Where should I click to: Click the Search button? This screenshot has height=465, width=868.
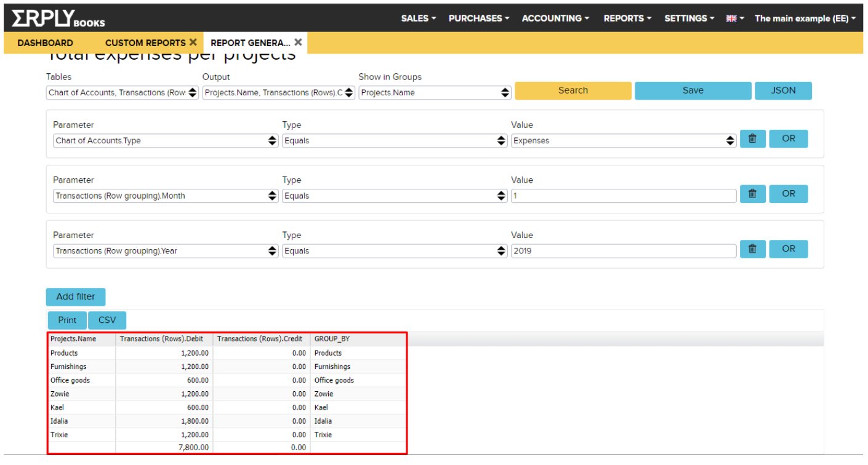coord(573,90)
